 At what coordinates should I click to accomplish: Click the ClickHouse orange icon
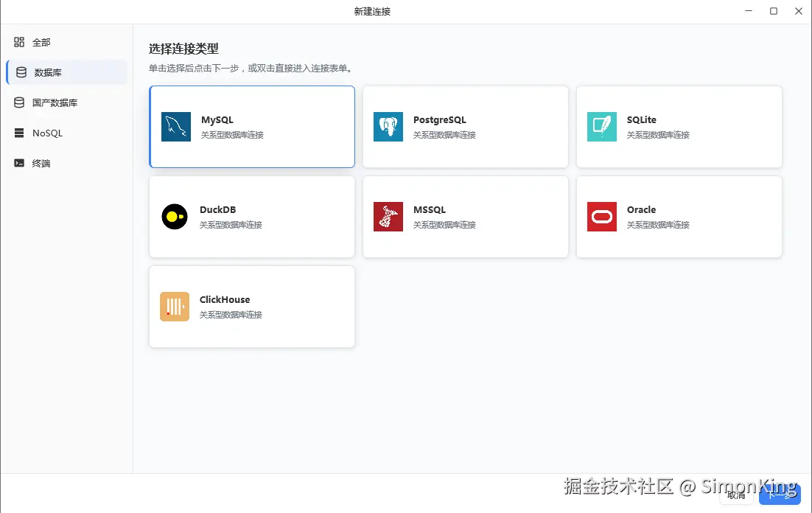[x=175, y=307]
